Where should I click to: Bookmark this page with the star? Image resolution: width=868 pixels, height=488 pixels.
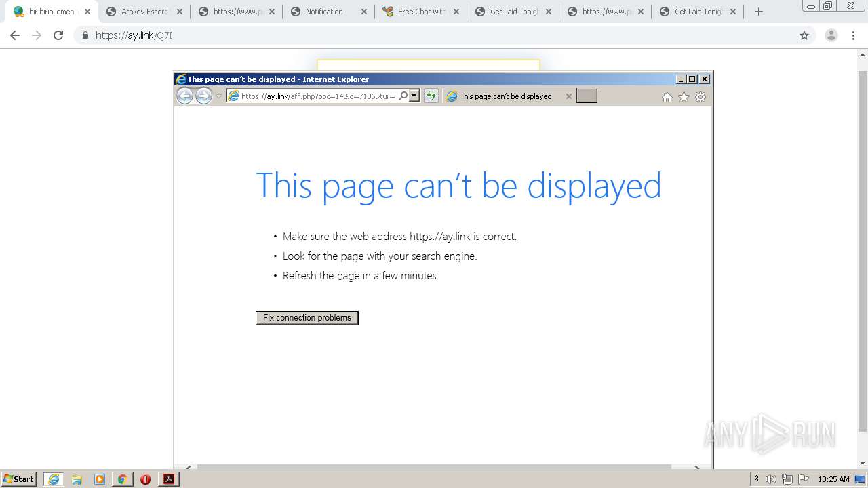804,35
